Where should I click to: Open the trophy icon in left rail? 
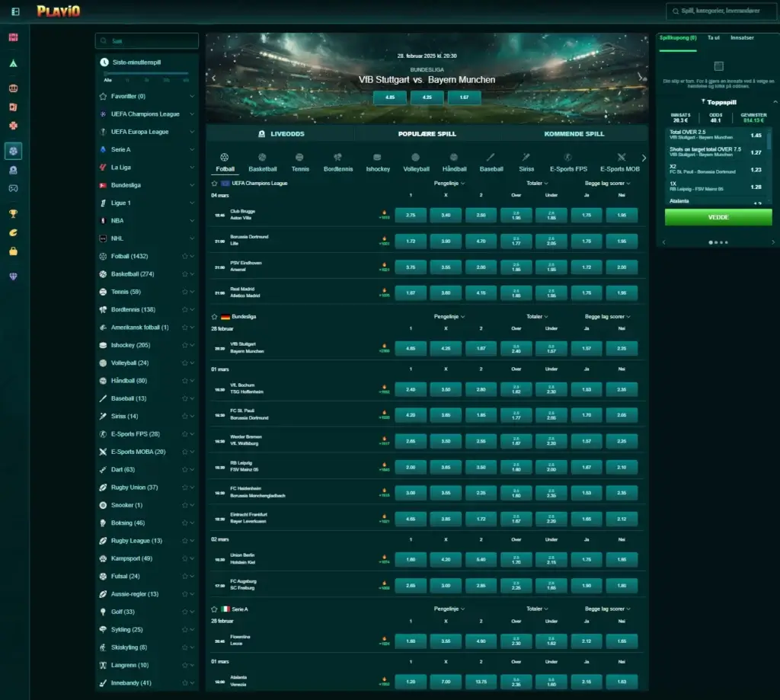[14, 214]
